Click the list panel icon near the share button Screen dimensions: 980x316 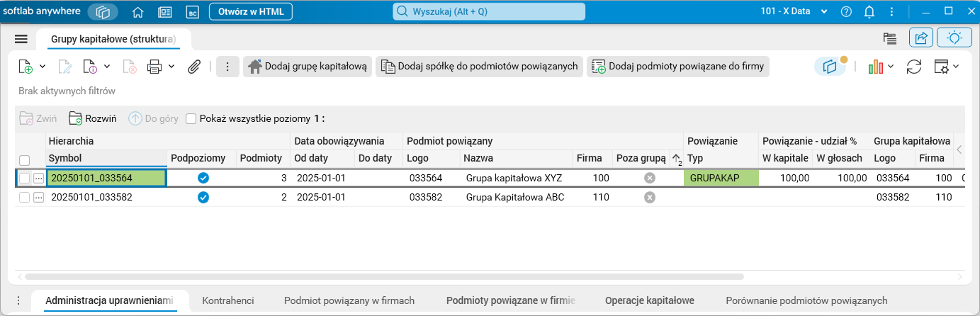click(x=890, y=39)
